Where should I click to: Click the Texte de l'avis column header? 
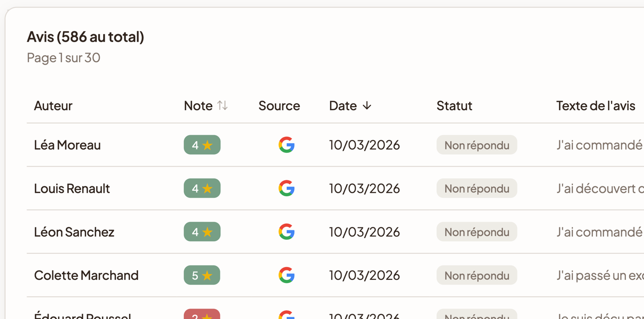595,106
